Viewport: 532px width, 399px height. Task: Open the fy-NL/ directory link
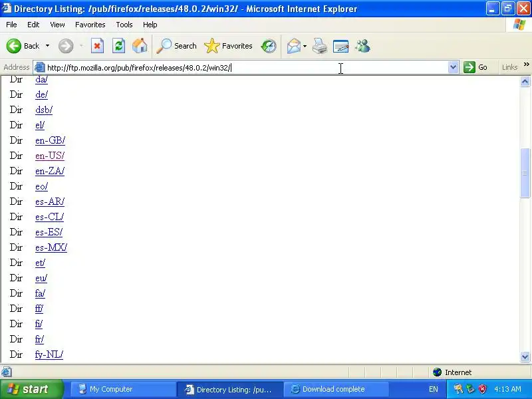[x=49, y=354]
